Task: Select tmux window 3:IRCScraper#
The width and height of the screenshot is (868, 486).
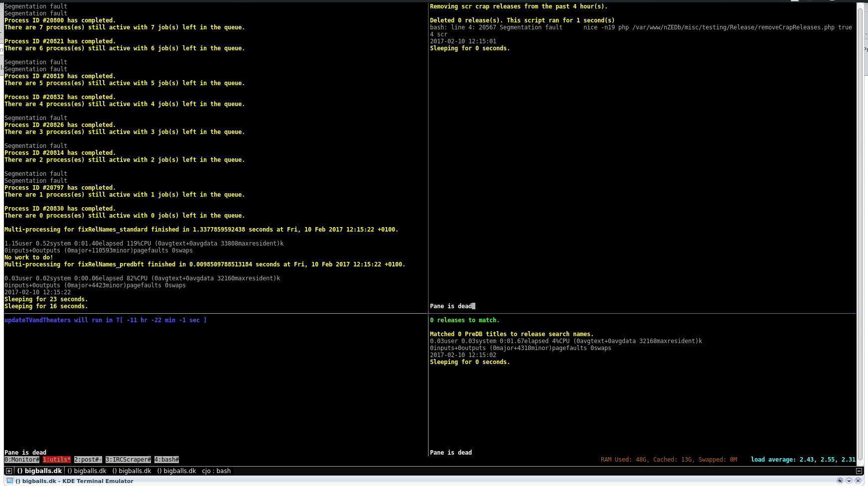Action: point(128,460)
